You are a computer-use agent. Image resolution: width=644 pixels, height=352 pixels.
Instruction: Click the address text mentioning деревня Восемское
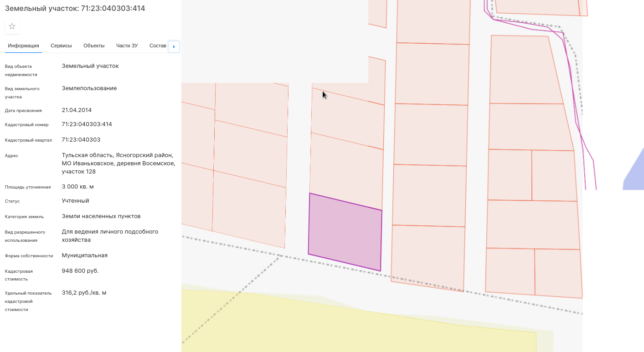(118, 163)
